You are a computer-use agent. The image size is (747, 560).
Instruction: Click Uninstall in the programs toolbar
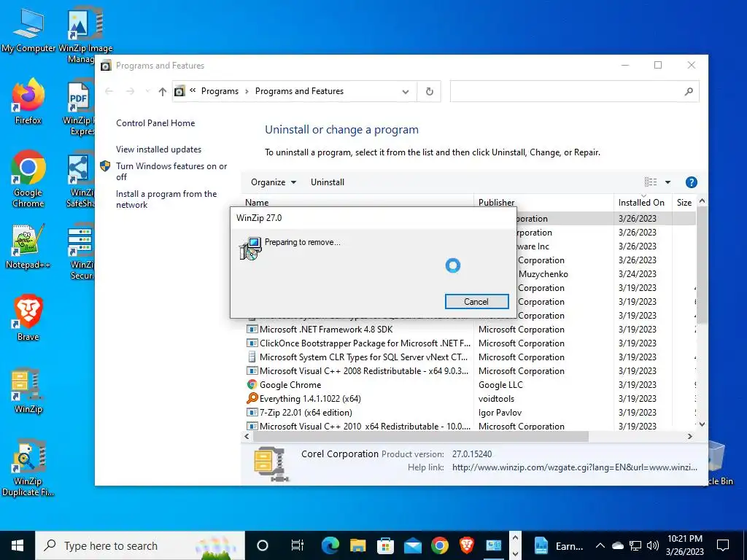coord(328,182)
